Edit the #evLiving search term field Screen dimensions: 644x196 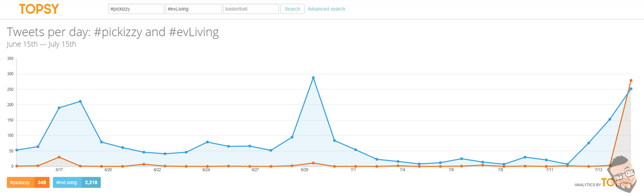[193, 9]
